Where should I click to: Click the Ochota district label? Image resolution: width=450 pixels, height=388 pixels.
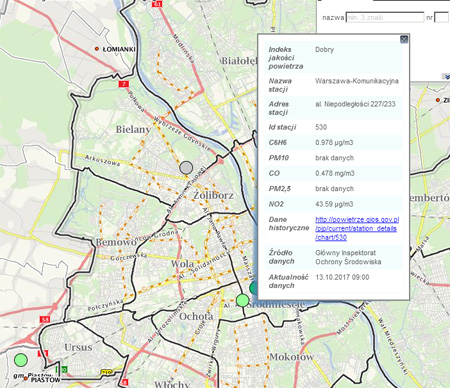coord(196,316)
